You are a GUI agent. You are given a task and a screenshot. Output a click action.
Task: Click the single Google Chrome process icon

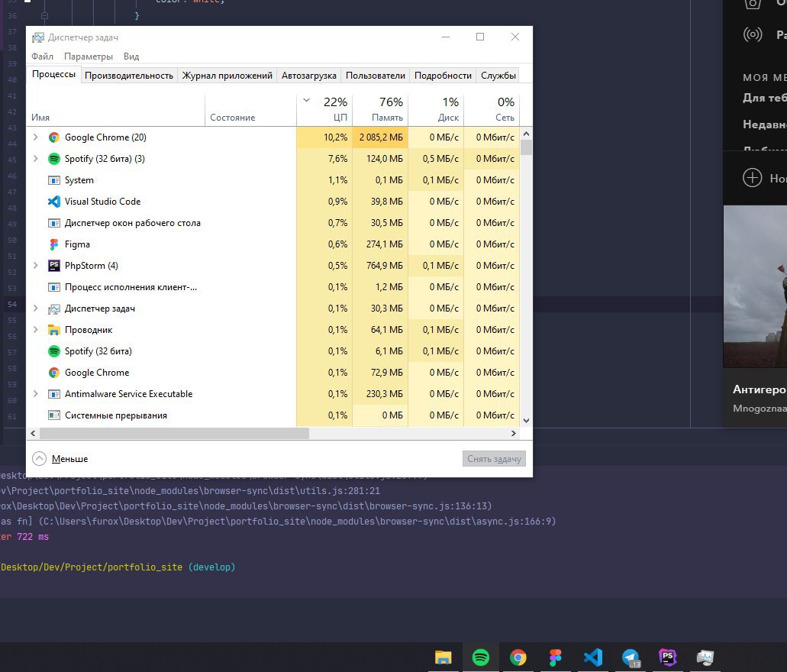54,373
